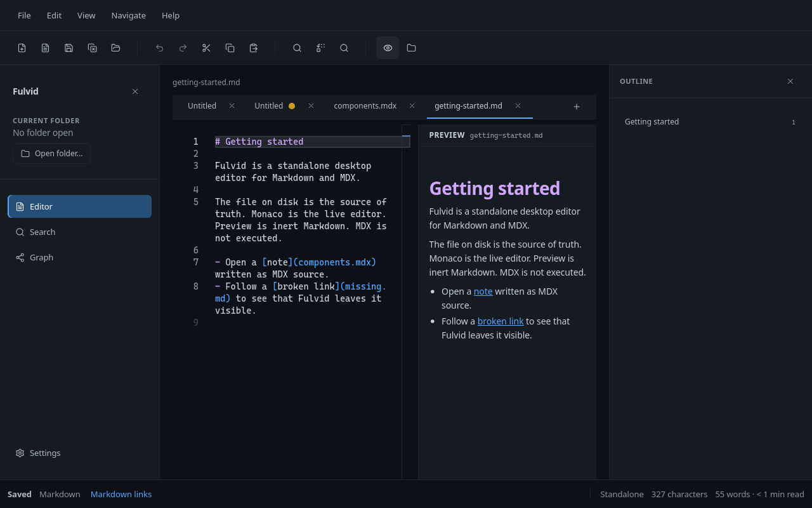Redo the last edit

pyautogui.click(x=183, y=48)
